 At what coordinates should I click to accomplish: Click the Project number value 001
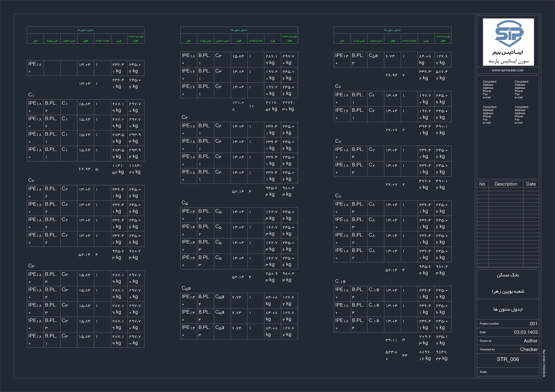(x=533, y=324)
